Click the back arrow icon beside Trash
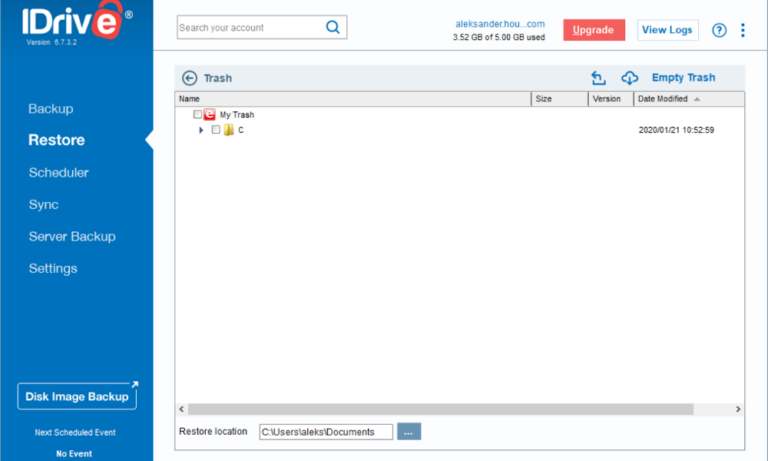The width and height of the screenshot is (768, 461). click(190, 78)
